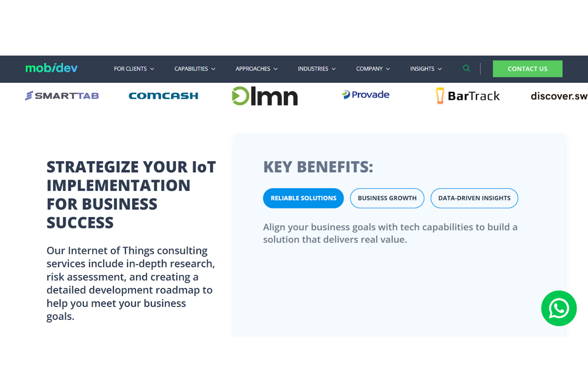Click the IoT implementation strategy heading
This screenshot has height=392, width=588.
(x=131, y=195)
